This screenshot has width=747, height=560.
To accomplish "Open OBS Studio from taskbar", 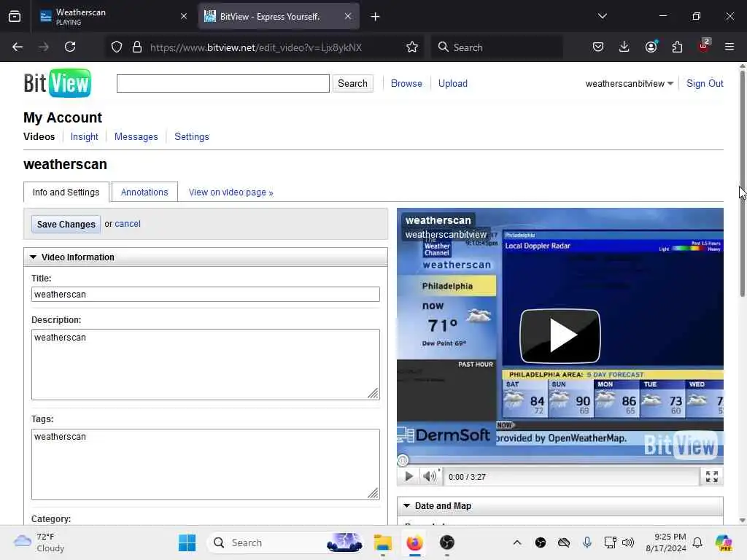I will (447, 542).
